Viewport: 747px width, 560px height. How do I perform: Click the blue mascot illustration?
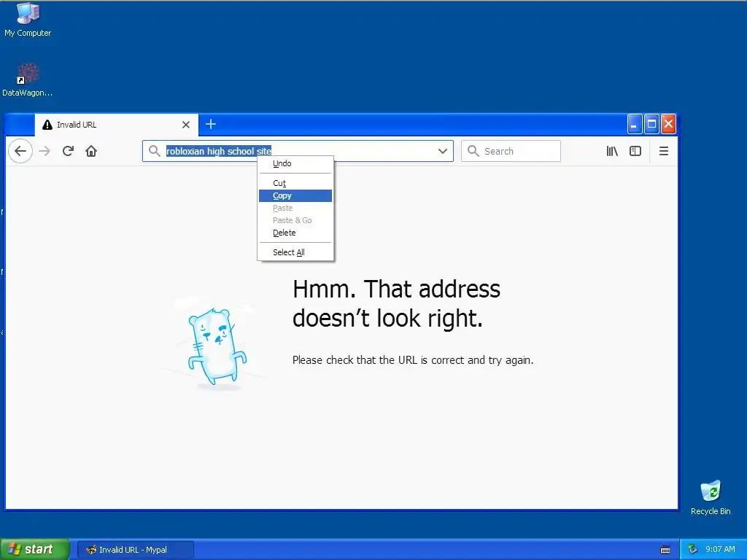(x=217, y=346)
